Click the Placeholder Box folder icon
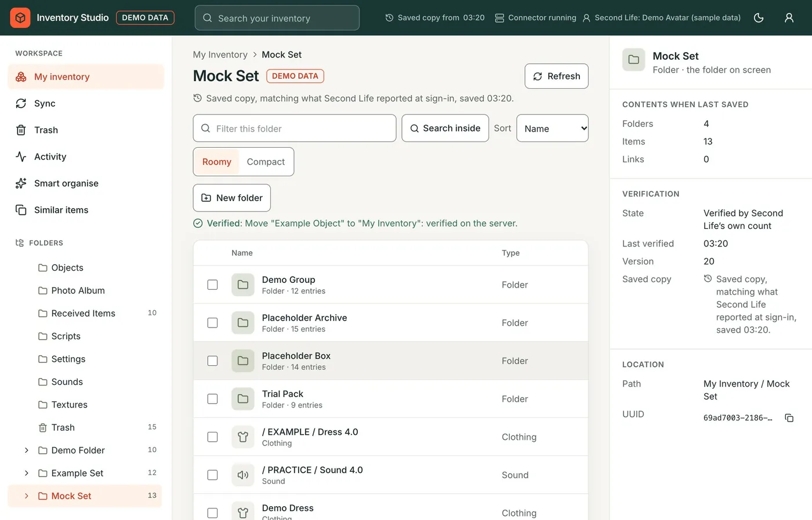Viewport: 812px width, 520px height. pos(243,361)
